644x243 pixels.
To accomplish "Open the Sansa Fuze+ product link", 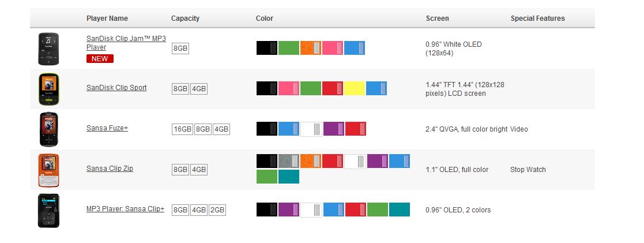I will 107,128.
